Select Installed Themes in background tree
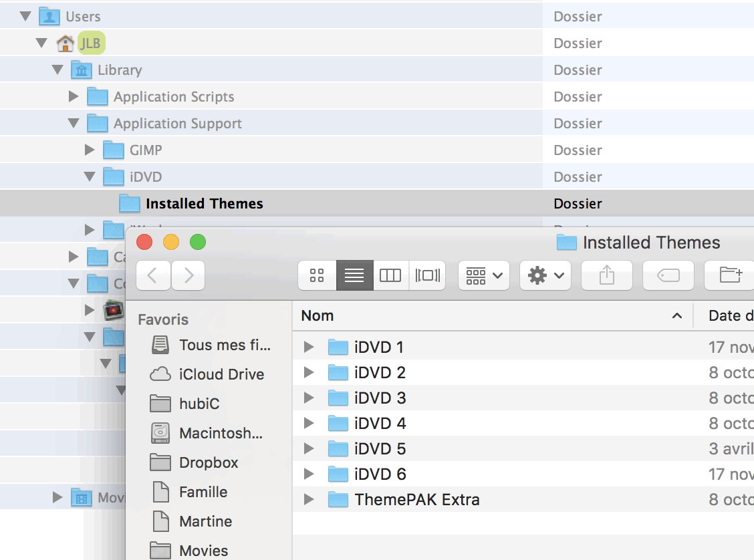 pos(377,204)
